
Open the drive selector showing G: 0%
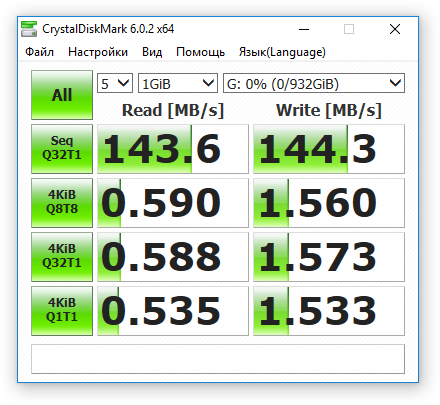pos(314,83)
